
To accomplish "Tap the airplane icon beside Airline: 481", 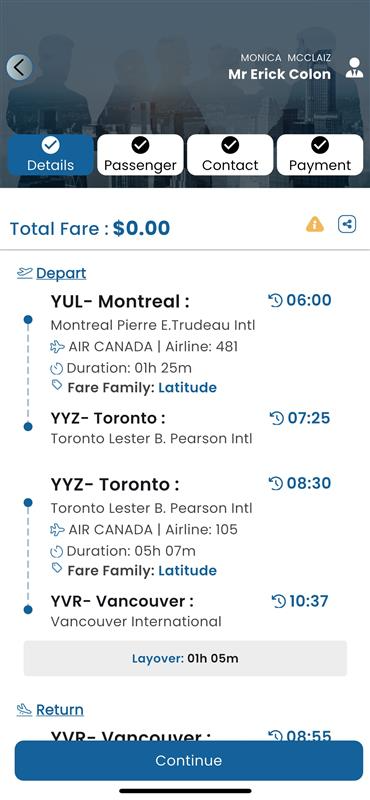I will tap(57, 347).
